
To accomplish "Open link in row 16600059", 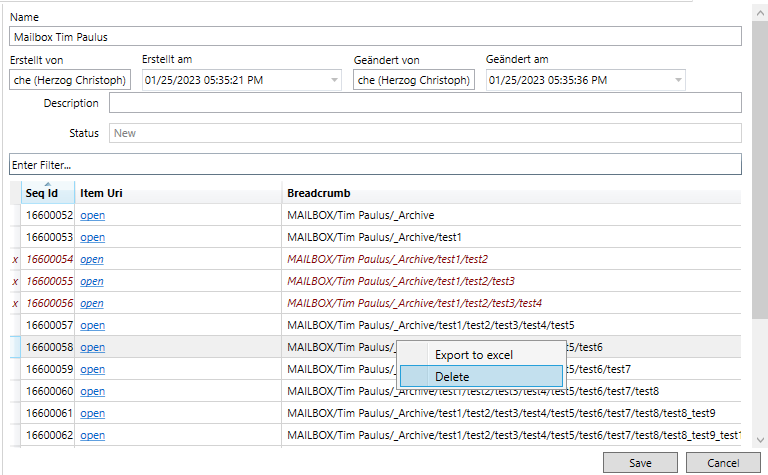I will tap(93, 369).
